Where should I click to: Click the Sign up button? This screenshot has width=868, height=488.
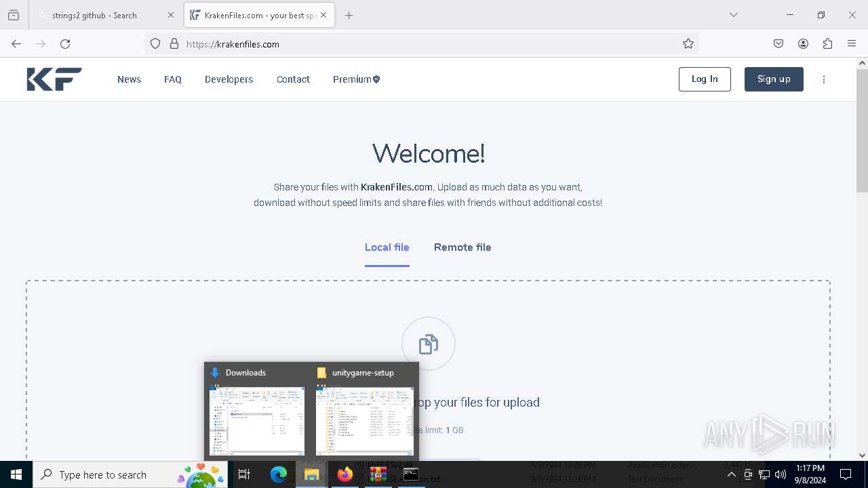[x=774, y=79]
